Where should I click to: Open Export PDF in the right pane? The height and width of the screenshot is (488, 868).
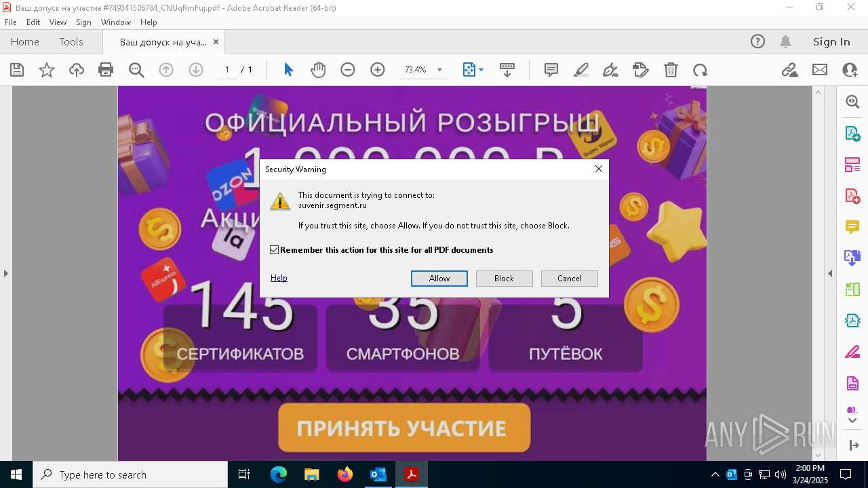click(852, 133)
